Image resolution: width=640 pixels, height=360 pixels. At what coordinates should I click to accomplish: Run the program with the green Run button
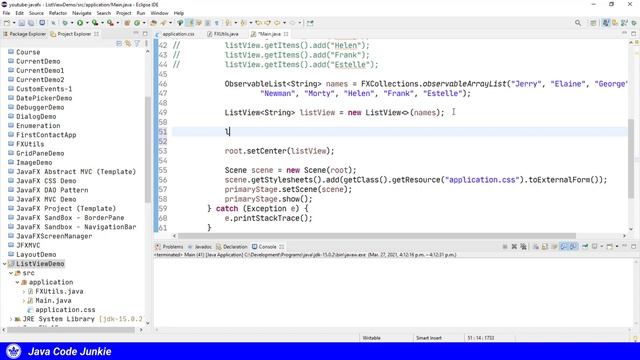pyautogui.click(x=80, y=23)
